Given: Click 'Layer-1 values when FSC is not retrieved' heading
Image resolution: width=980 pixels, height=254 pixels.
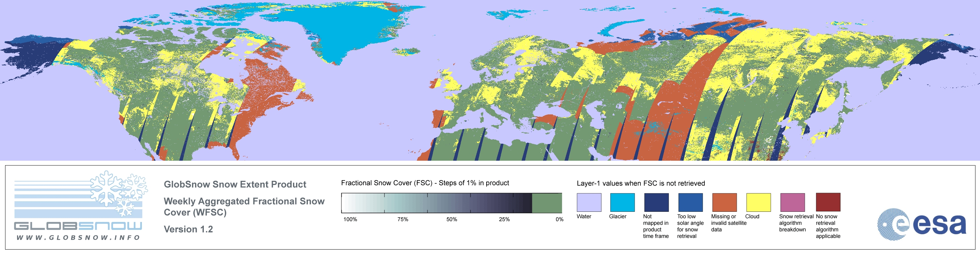Looking at the screenshot, I should [641, 184].
